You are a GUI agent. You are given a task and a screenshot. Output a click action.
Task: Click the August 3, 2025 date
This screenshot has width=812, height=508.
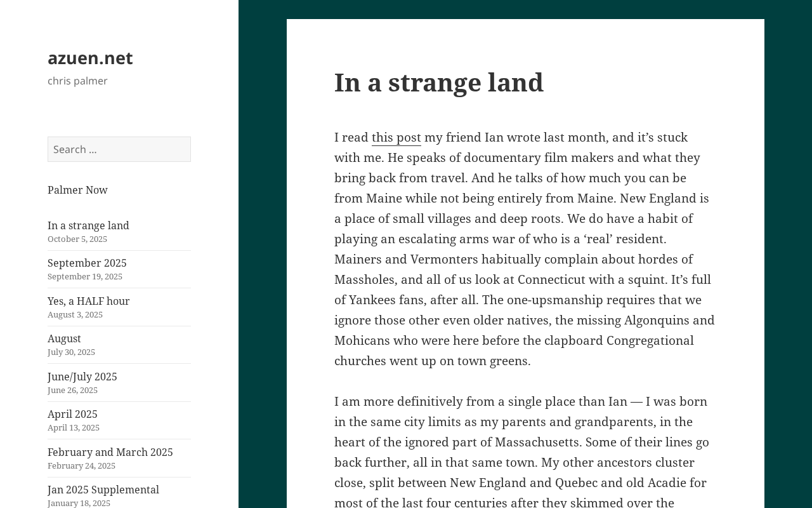[x=75, y=314]
